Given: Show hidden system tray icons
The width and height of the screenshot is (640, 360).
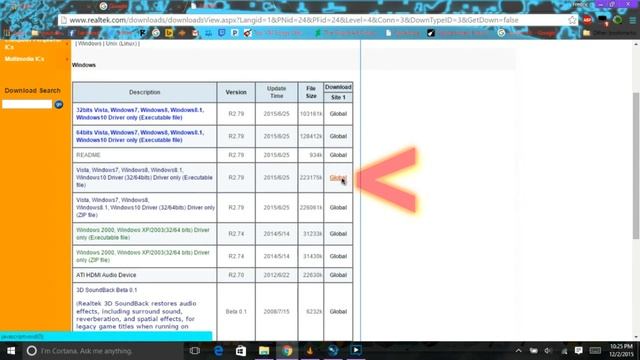Looking at the screenshot, I should (x=518, y=351).
